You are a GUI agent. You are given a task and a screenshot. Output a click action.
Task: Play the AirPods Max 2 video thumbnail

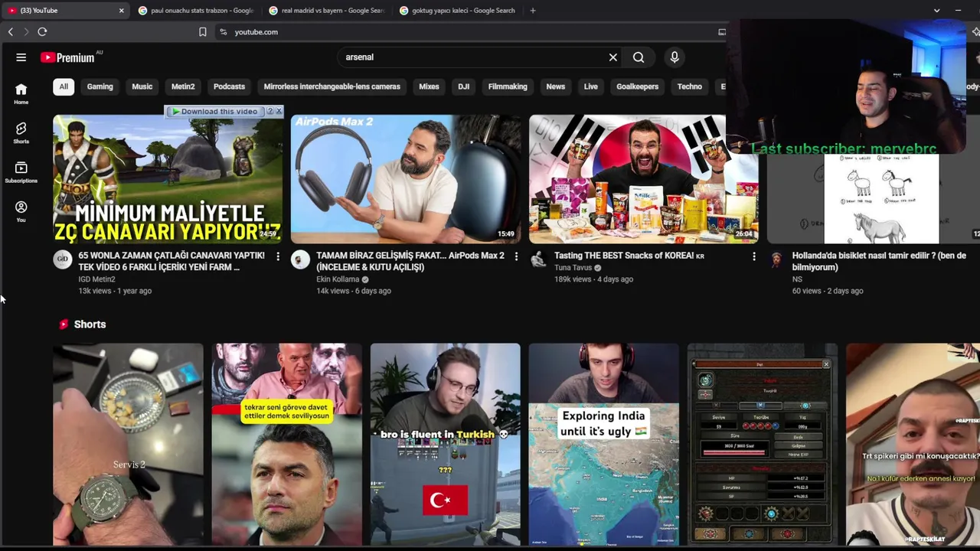point(406,179)
